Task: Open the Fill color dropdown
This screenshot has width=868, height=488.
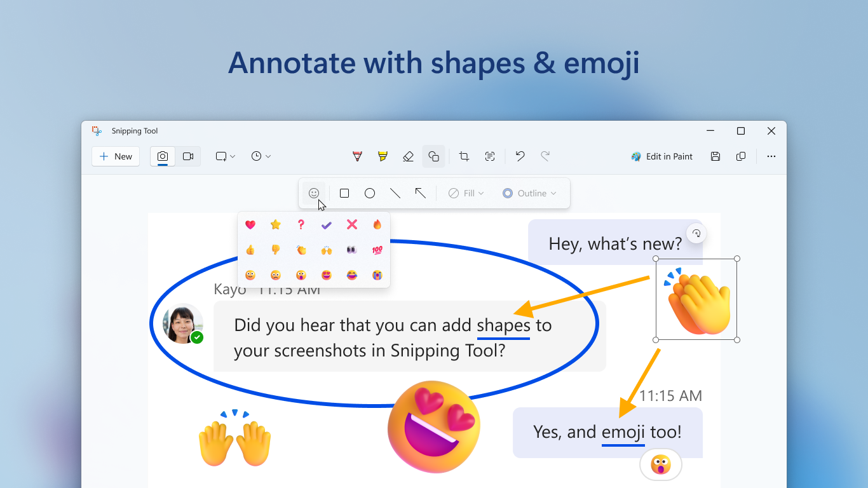Action: point(466,193)
